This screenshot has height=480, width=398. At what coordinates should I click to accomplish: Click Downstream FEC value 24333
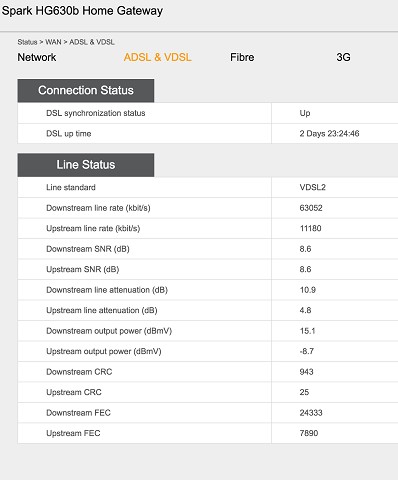311,413
